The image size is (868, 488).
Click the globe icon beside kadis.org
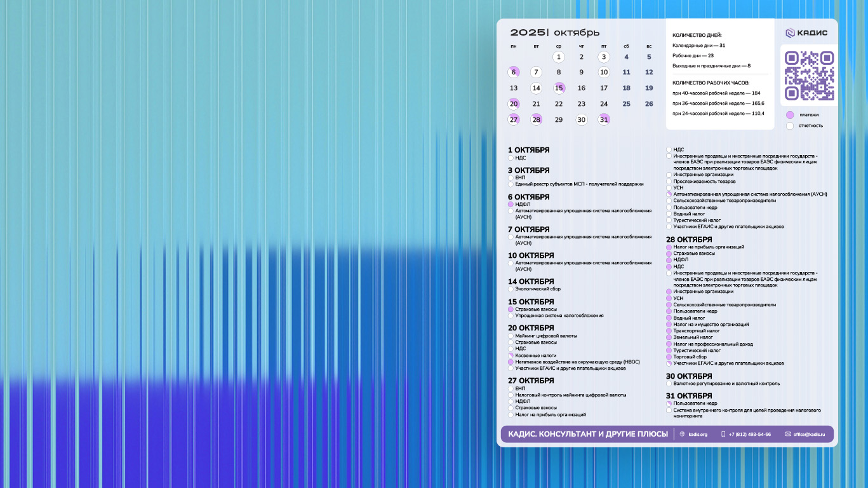click(x=683, y=434)
